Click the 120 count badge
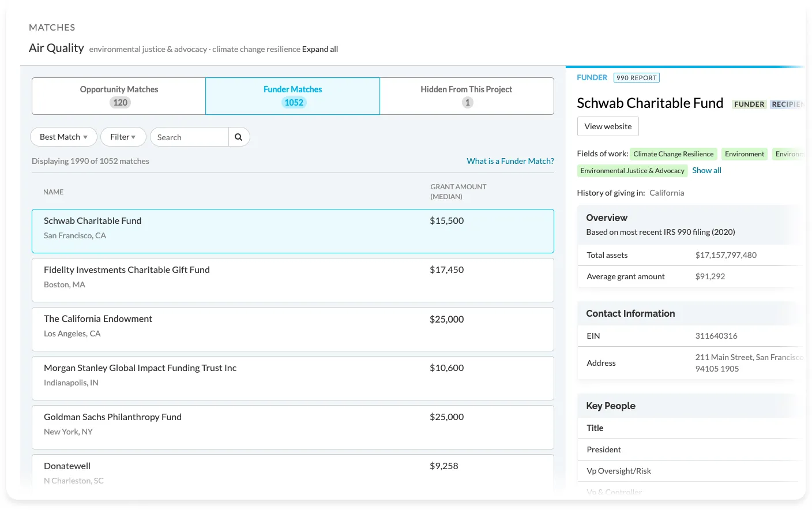The image size is (812, 517). [121, 103]
